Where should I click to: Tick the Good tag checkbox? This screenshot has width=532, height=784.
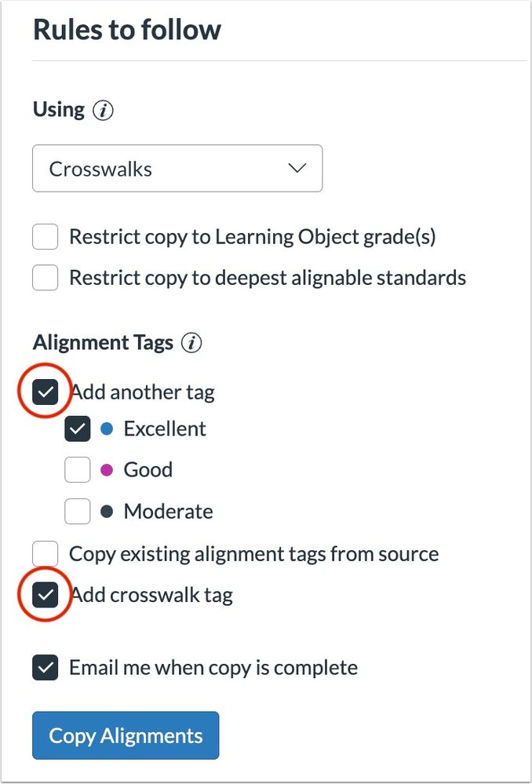click(78, 469)
